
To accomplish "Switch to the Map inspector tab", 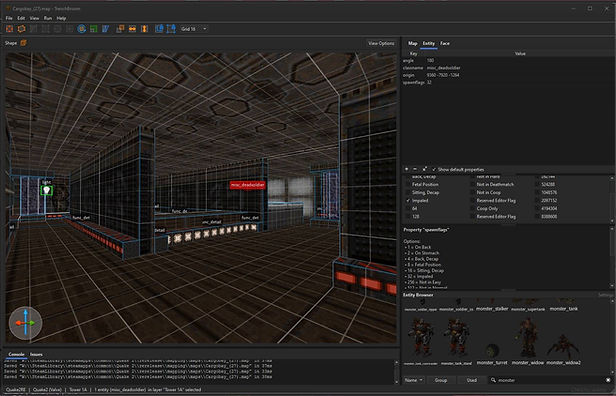I will click(x=412, y=43).
